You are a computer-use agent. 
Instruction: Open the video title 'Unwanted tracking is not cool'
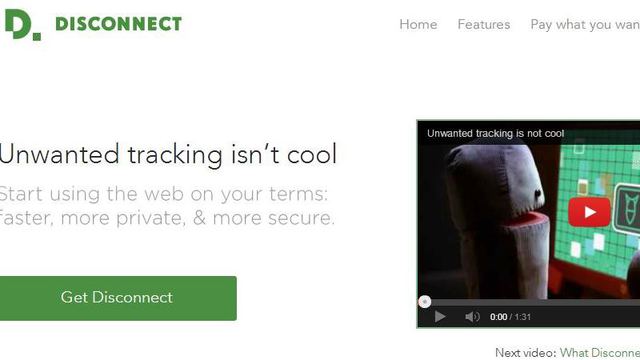coord(496,133)
